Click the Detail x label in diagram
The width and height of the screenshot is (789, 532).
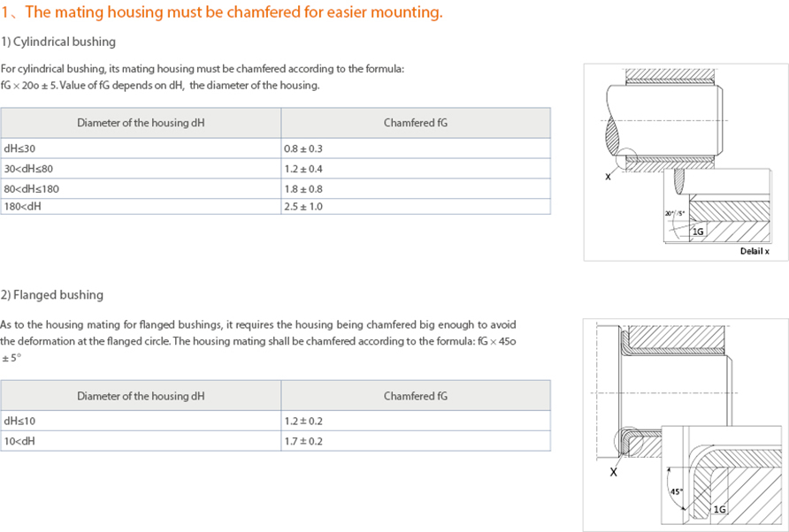tap(755, 251)
